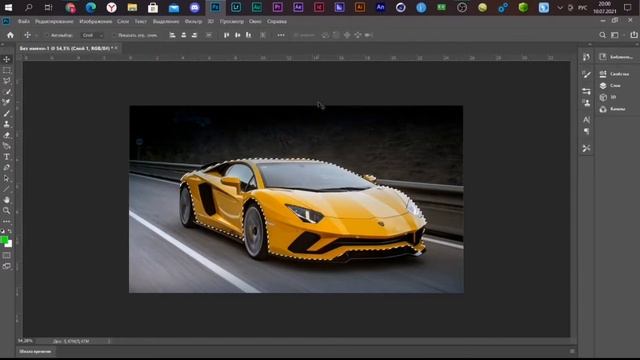
Task: Go to the Home screen icon
Action: click(x=10, y=35)
